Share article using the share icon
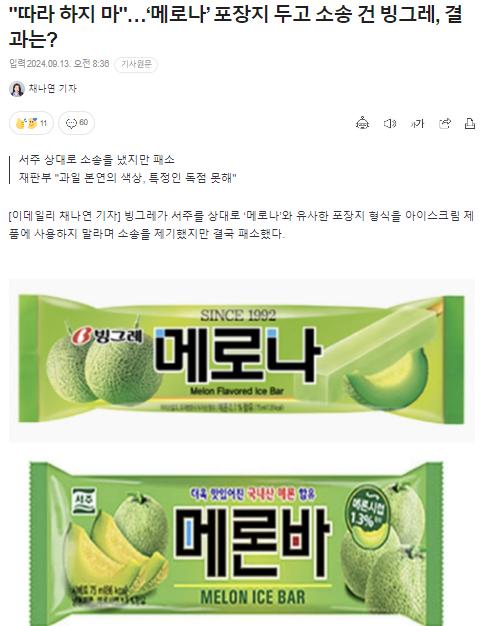Screen dimensions: 488x626 445,123
